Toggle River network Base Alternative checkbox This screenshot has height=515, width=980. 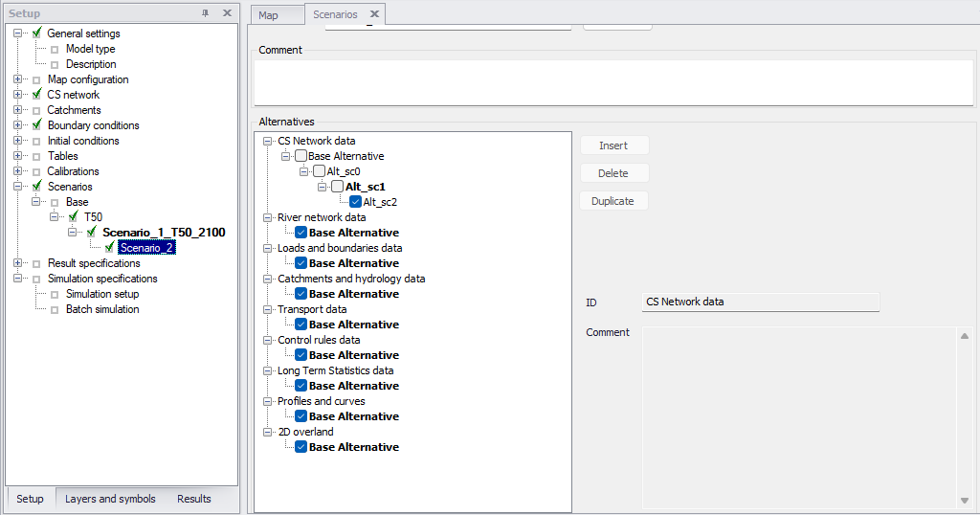tap(301, 233)
